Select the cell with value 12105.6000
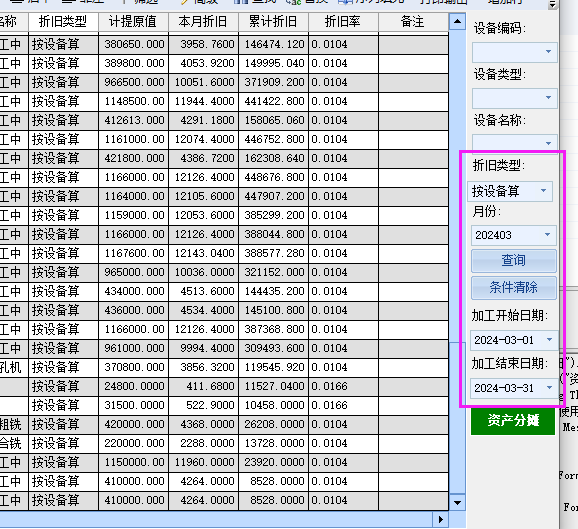Screen dimensions: 578x529 click(203, 196)
